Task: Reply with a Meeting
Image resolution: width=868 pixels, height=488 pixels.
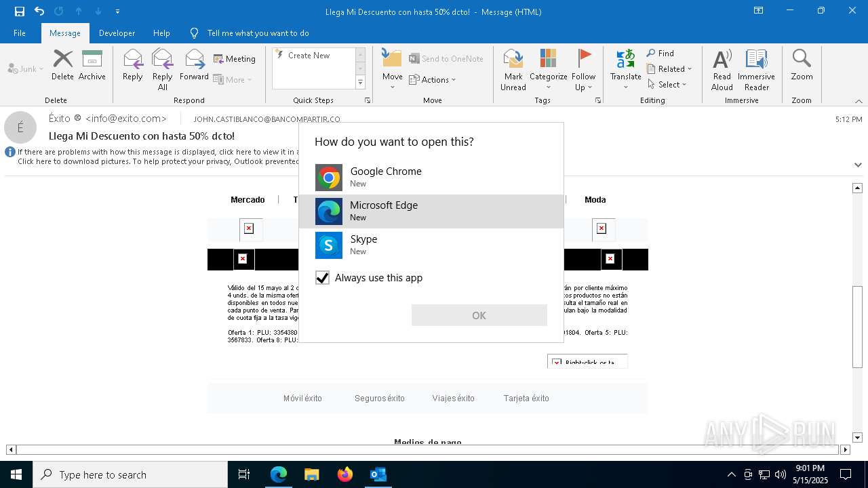Action: click(235, 59)
